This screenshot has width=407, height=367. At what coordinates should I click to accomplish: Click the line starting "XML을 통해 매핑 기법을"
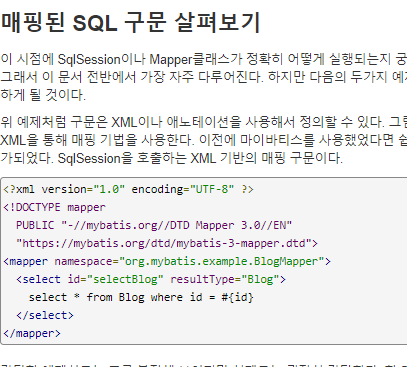pos(204,140)
